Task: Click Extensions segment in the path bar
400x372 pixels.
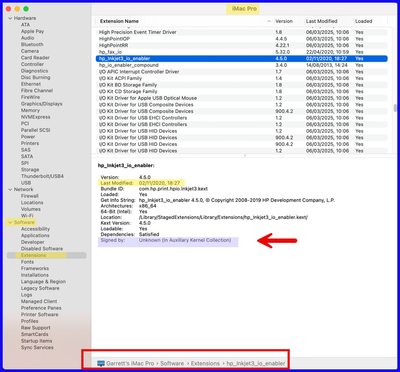Action: pyautogui.click(x=205, y=363)
